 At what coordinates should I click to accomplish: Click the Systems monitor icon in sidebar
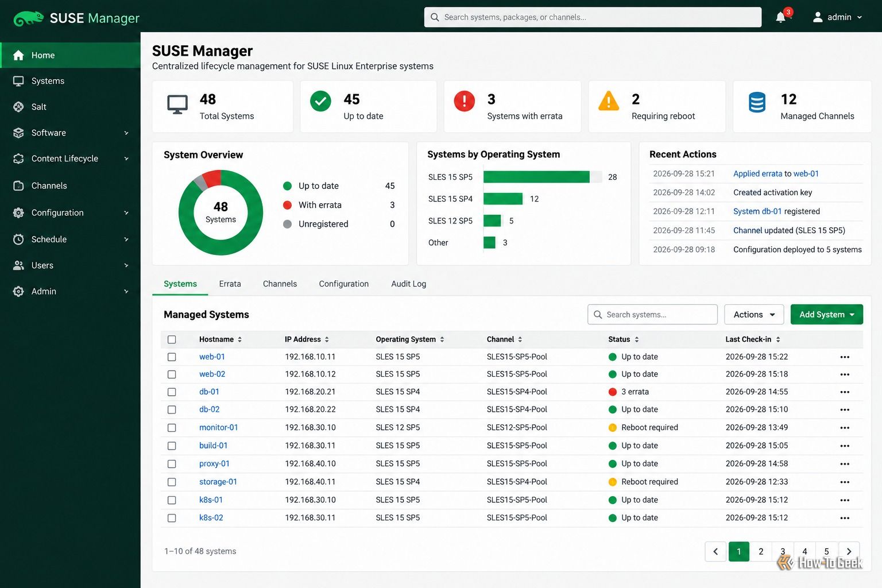pos(18,81)
